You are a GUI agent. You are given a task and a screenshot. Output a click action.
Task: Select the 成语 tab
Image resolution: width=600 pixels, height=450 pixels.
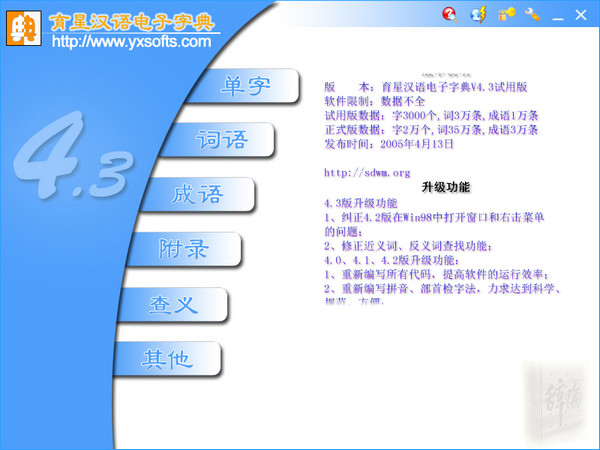[x=197, y=194]
